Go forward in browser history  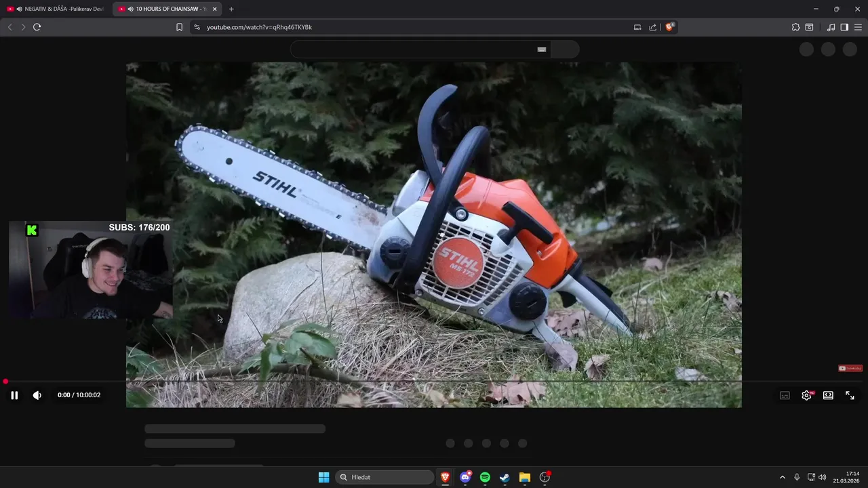click(23, 27)
